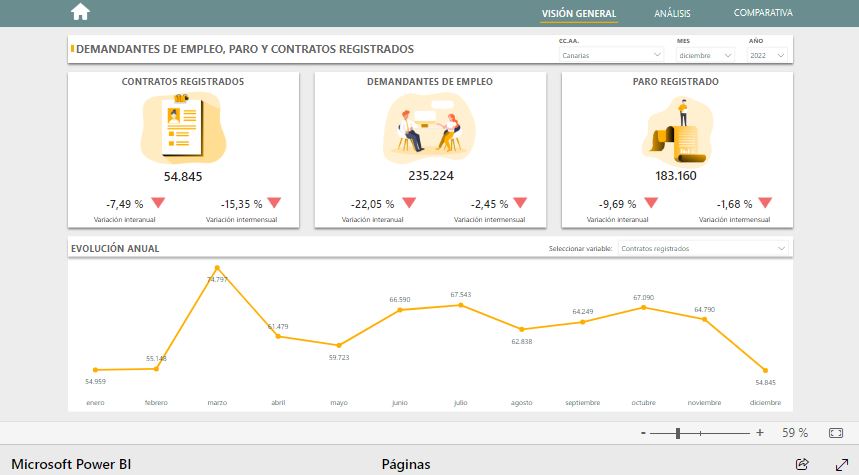Click the julio data point 67.543

coord(461,305)
